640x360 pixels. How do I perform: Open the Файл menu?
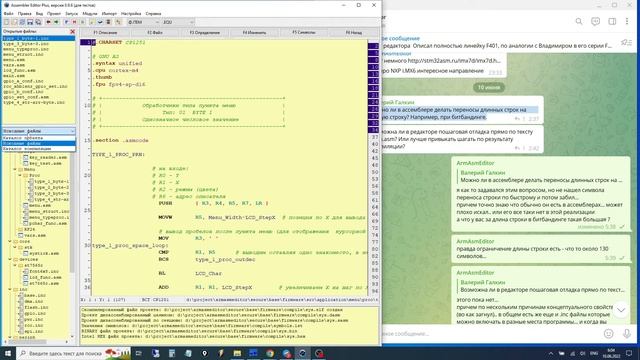(x=8, y=13)
